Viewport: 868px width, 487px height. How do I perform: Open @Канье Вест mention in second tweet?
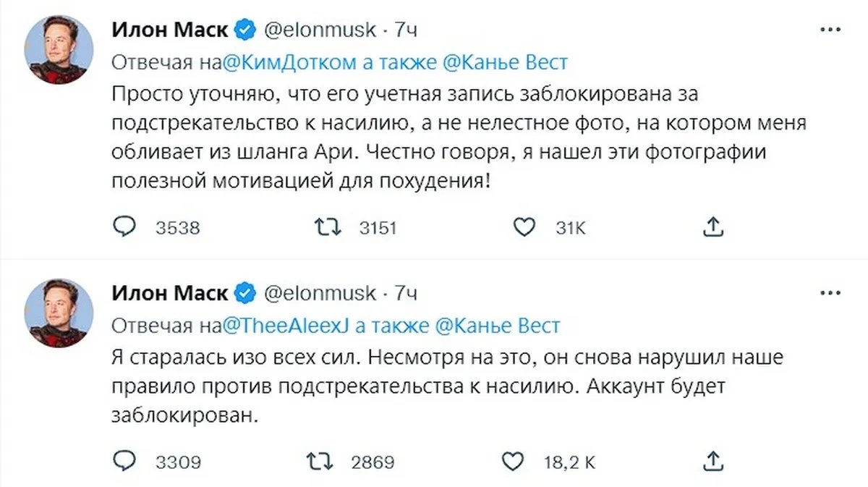click(x=496, y=326)
